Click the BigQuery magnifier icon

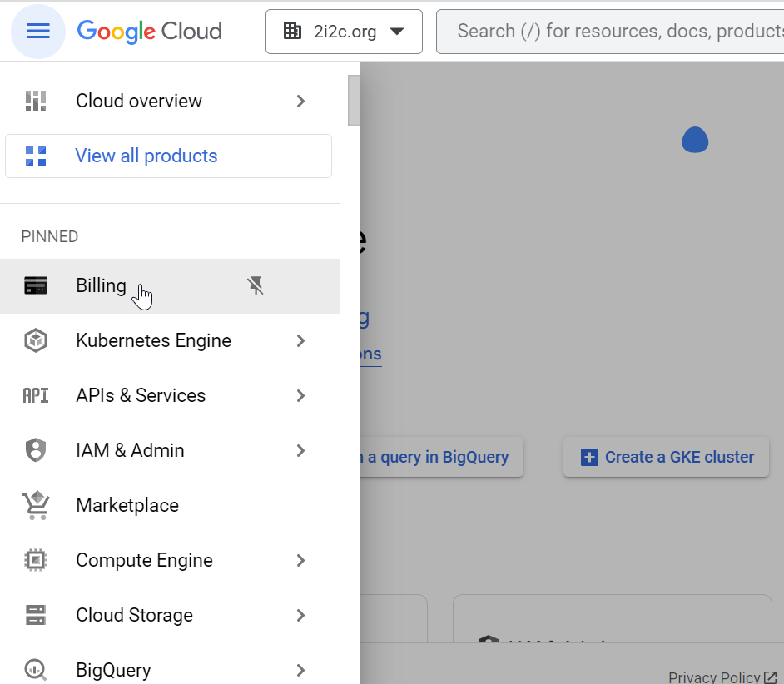point(36,670)
